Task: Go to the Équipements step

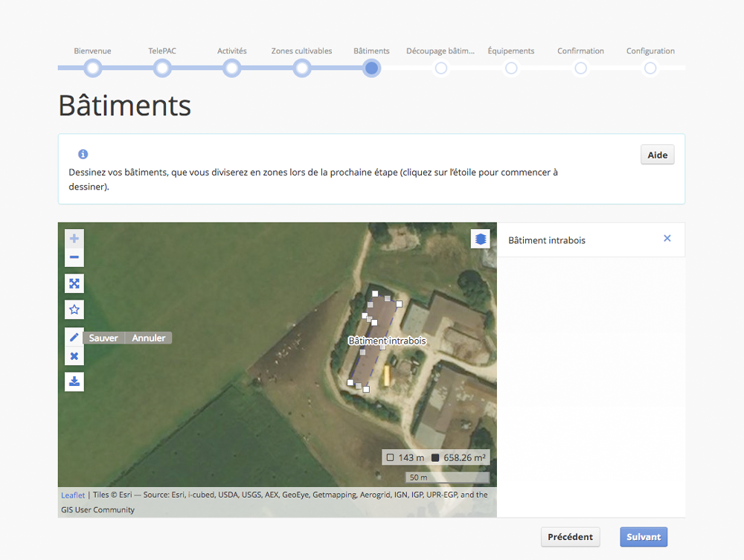Action: pyautogui.click(x=511, y=68)
